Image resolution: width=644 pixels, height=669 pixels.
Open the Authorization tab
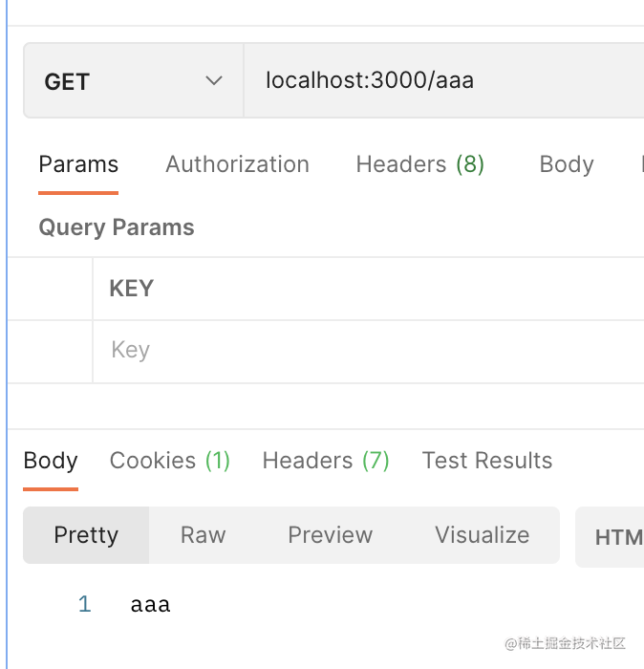click(x=237, y=164)
